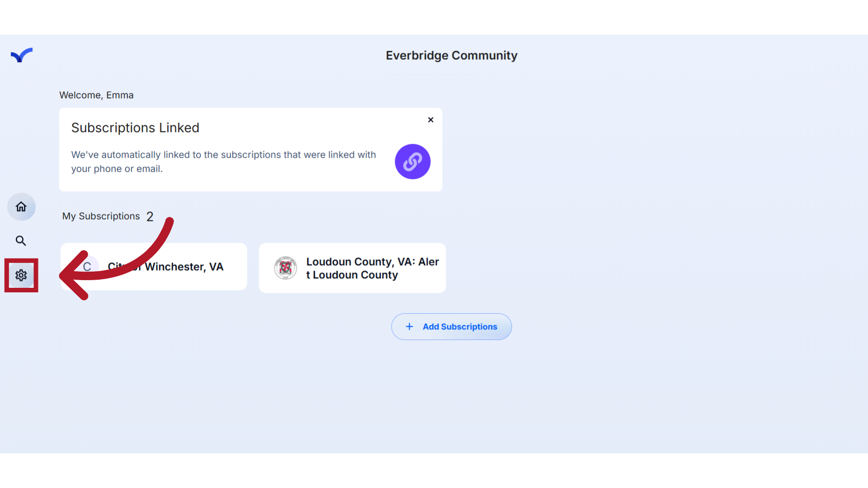The width and height of the screenshot is (868, 488).
Task: Dismiss the Subscriptions Linked notice
Action: tap(431, 120)
